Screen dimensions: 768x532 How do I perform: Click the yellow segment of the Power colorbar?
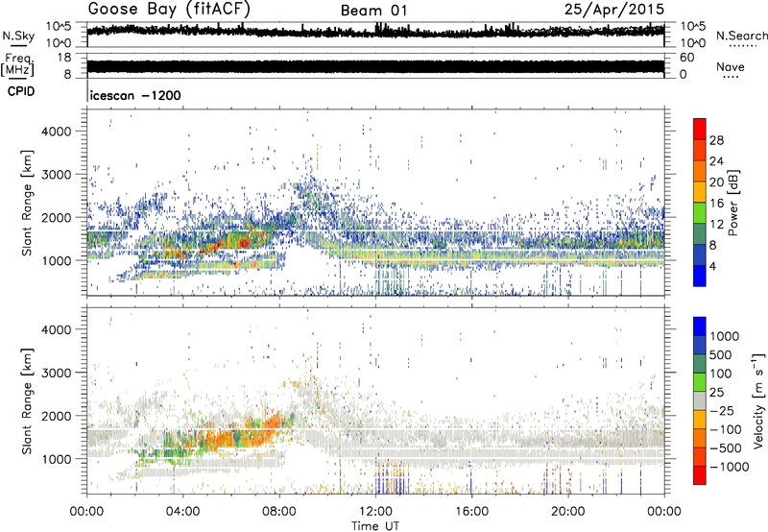(x=700, y=192)
